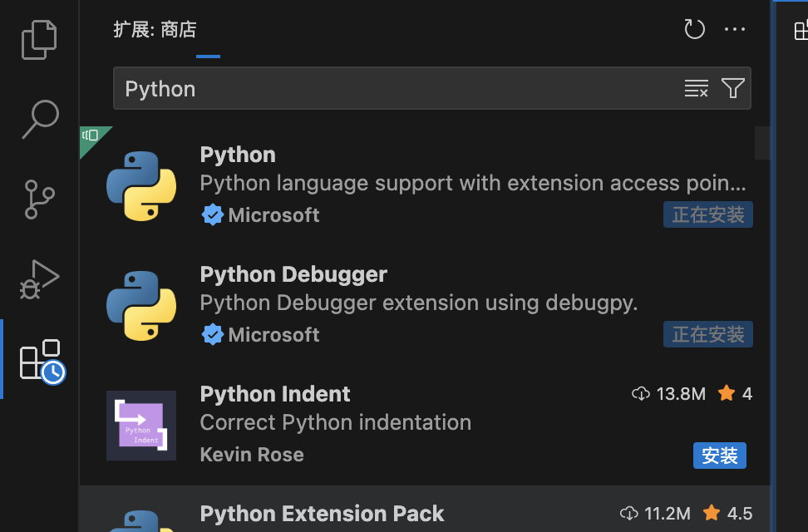Select the Python Debugger extension logo
808x532 pixels.
[x=141, y=306]
